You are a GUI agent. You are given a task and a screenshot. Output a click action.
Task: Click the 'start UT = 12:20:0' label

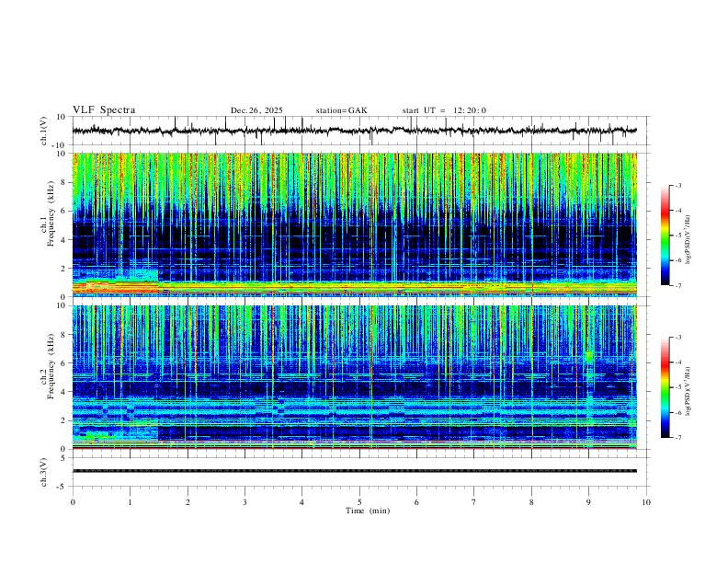pos(444,110)
